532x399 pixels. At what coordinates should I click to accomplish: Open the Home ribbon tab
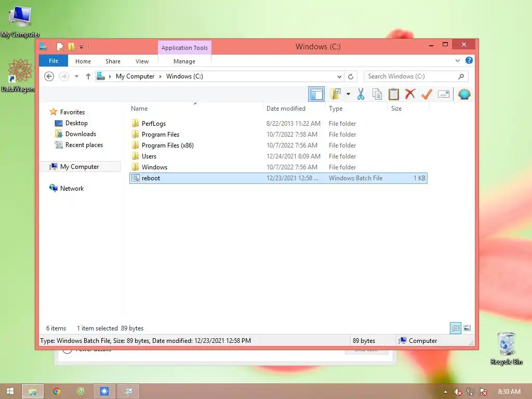[83, 61]
